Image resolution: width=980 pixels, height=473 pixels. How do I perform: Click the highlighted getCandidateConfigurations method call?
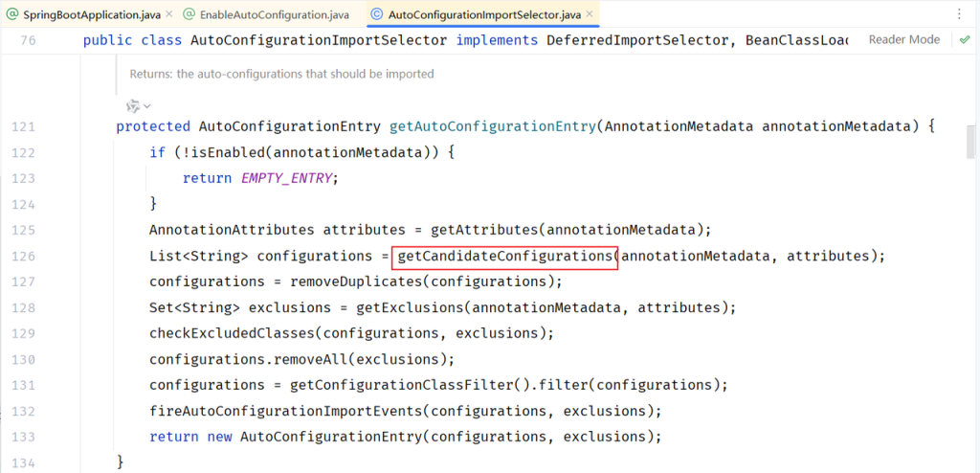tap(504, 256)
